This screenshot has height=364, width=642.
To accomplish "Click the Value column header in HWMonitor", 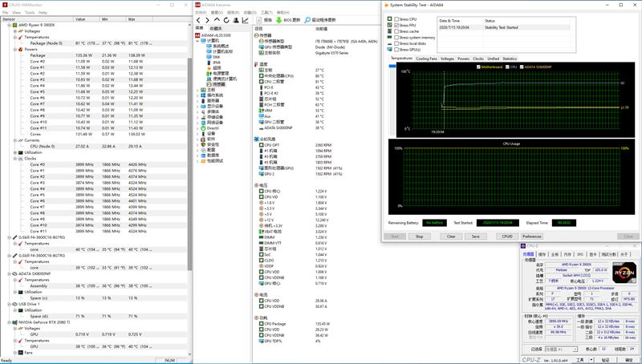I will tap(86, 19).
